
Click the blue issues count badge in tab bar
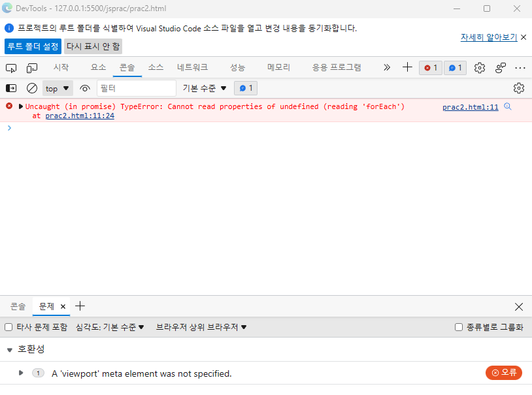[456, 68]
